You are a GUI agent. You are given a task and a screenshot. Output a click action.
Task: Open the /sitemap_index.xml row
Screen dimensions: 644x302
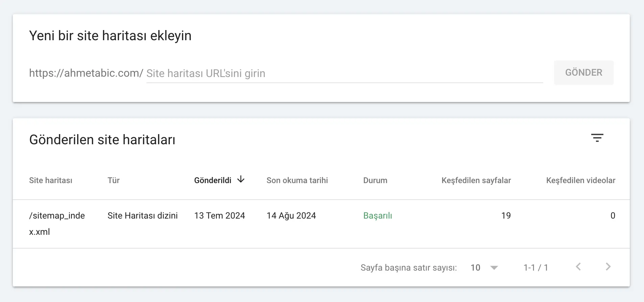(321, 224)
